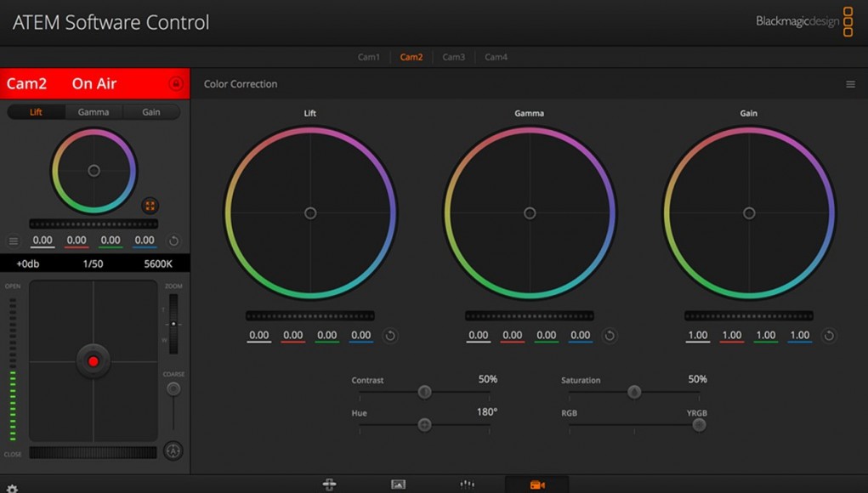868x493 pixels.
Task: Reset the large Lift color wheel
Action: coord(390,335)
